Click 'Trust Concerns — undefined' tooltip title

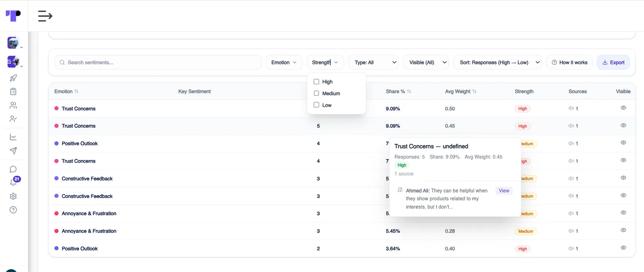pos(431,146)
